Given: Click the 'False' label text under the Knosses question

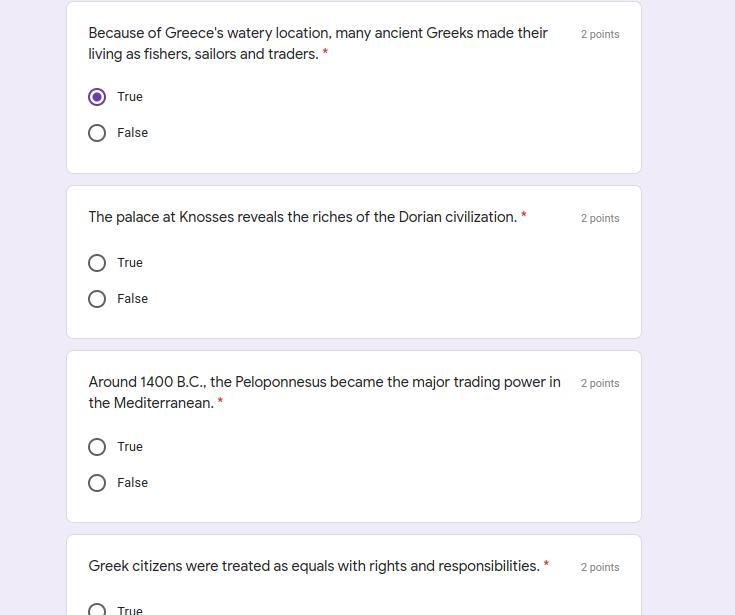Looking at the screenshot, I should (x=132, y=299).
